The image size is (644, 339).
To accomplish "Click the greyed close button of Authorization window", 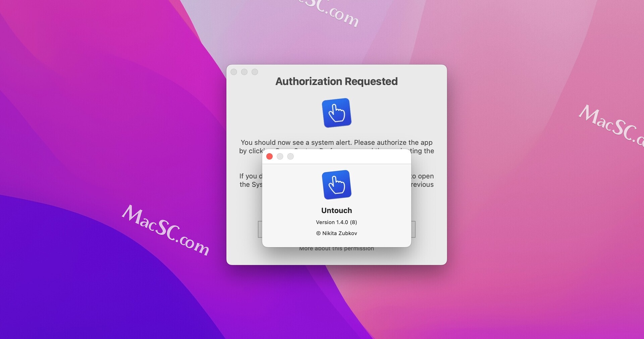I will (234, 72).
